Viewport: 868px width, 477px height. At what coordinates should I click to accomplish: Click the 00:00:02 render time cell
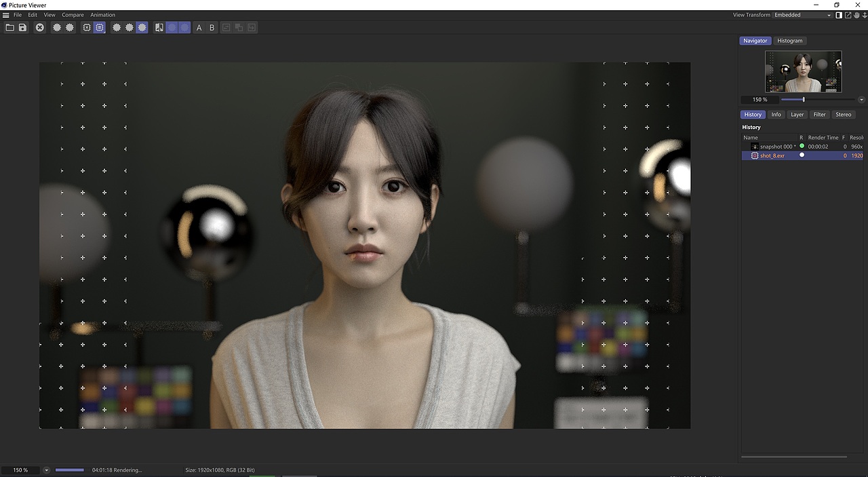coord(818,147)
